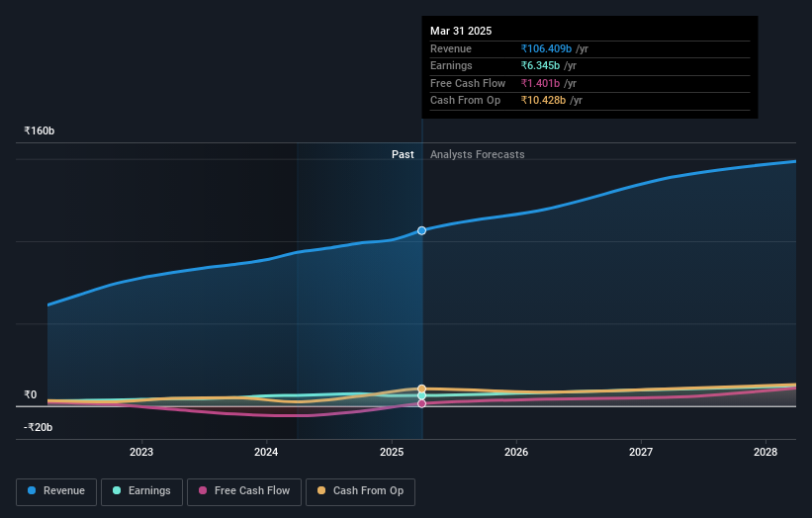
Task: Click the ₹106.409b revenue value in tooltip
Action: coord(546,48)
